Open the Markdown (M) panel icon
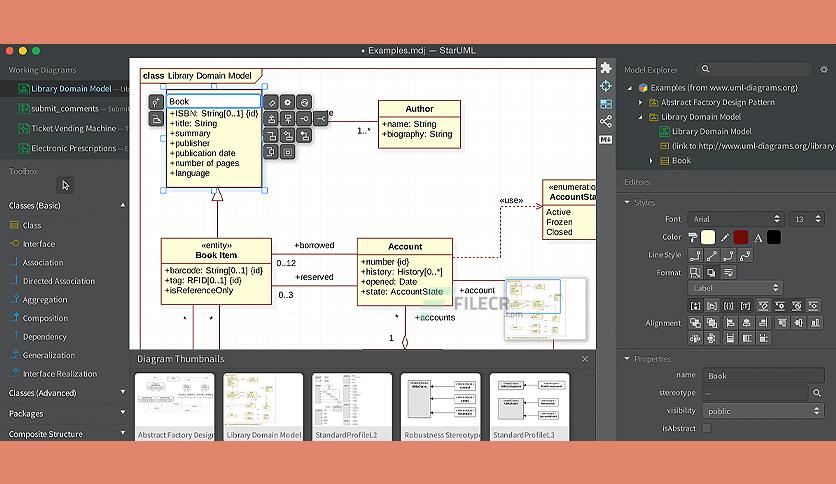 [606, 140]
